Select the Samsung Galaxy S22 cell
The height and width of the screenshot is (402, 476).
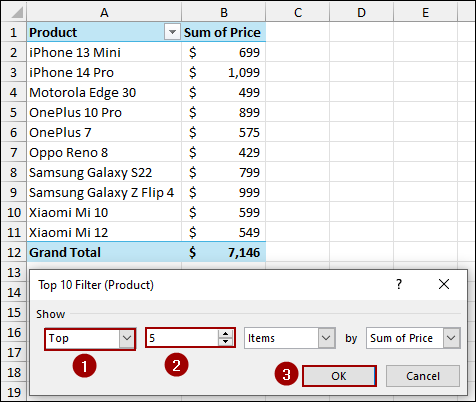[x=104, y=172]
